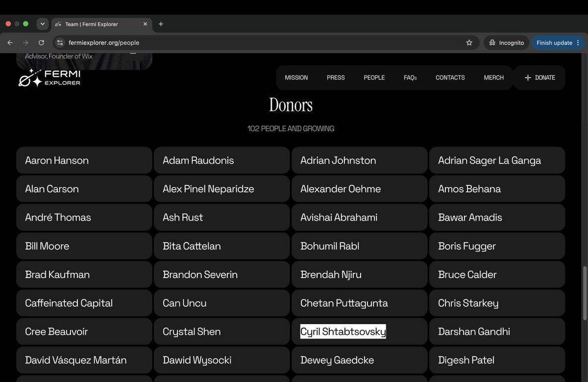Select donor Darshan Gandhi
Viewport: 588px width, 382px height.
point(497,331)
